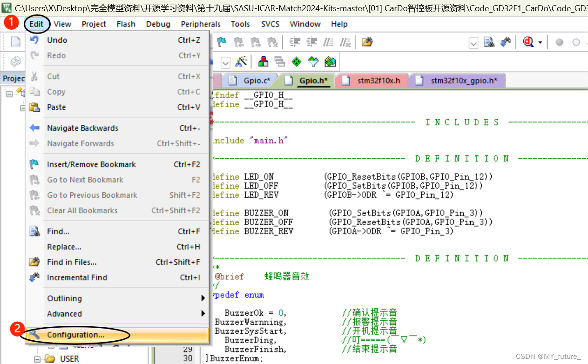This screenshot has width=588, height=364.
Task: Start debug session magnifier icon
Action: (x=528, y=42)
